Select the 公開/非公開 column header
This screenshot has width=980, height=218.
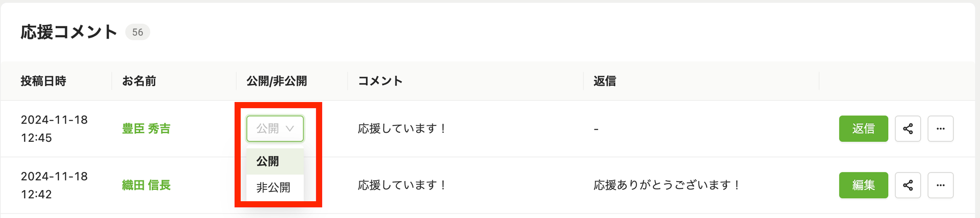[x=277, y=81]
